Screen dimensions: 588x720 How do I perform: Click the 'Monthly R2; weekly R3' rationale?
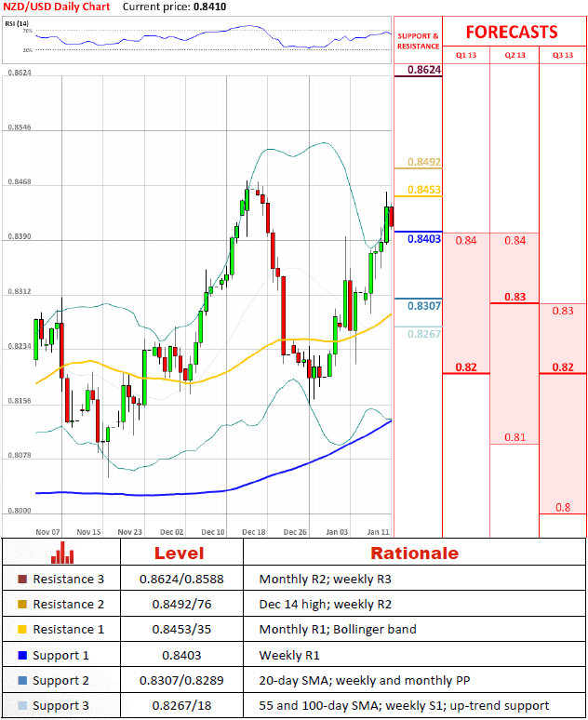point(326,579)
